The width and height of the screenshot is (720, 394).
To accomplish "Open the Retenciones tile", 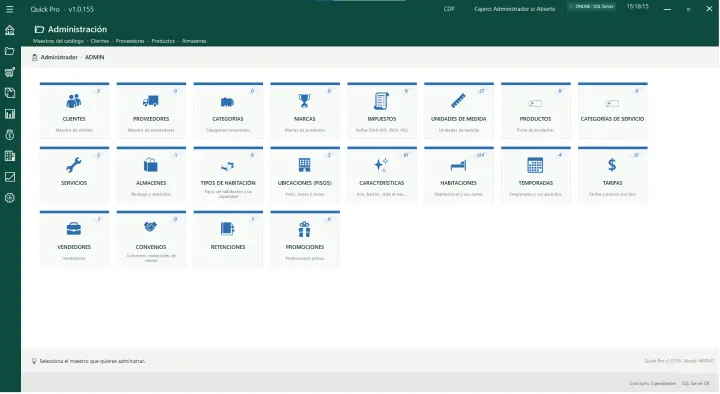I will [228, 239].
